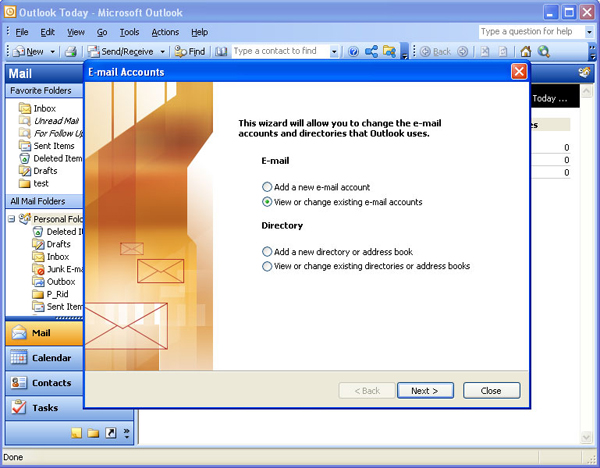Click the Find toolbar button
600x468 pixels.
[x=190, y=52]
